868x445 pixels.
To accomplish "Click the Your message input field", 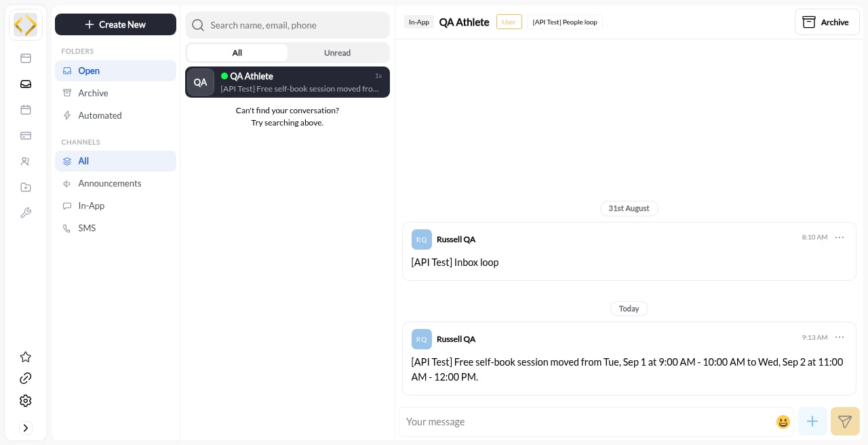I will coord(587,422).
